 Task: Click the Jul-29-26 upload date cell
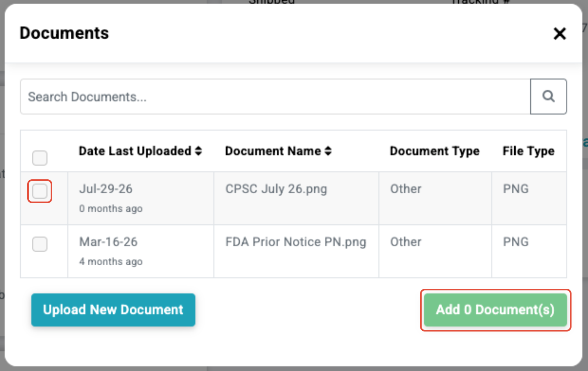106,189
